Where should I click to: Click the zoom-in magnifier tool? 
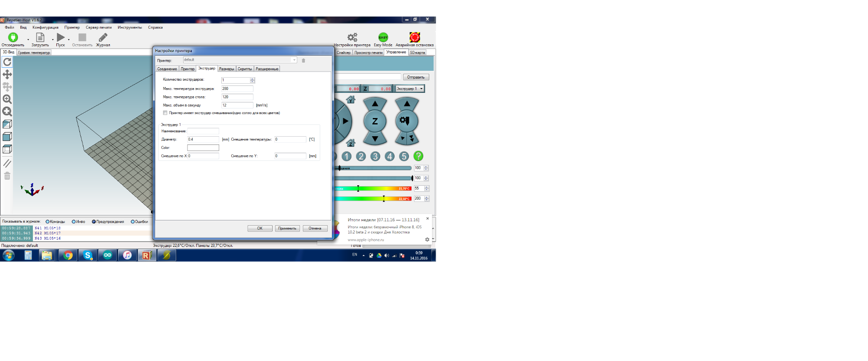point(7,99)
